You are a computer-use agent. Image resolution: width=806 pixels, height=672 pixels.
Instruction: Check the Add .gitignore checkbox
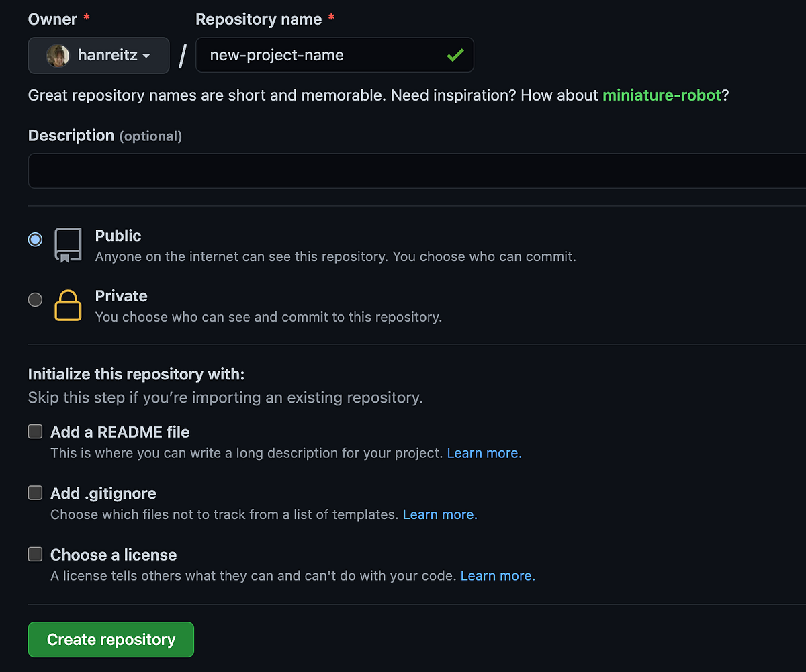tap(35, 493)
